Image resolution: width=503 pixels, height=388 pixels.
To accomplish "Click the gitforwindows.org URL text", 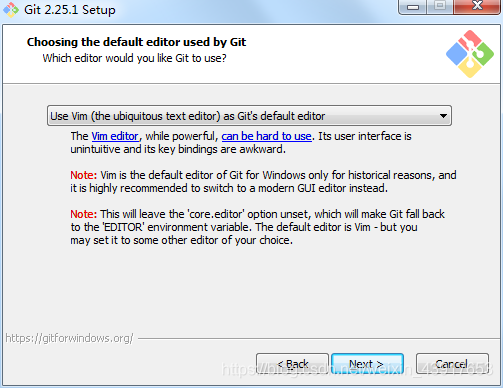I will (69, 338).
